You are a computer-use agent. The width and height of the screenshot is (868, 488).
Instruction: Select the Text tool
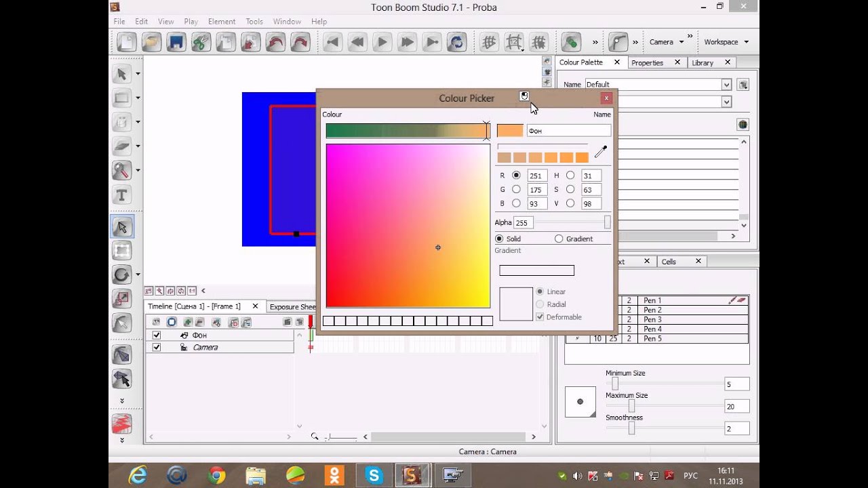pos(122,196)
